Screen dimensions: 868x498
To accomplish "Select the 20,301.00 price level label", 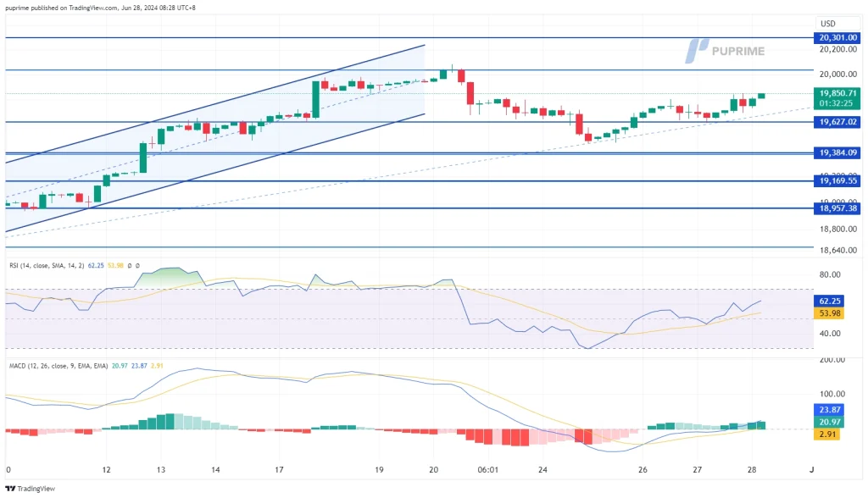I will coord(838,37).
